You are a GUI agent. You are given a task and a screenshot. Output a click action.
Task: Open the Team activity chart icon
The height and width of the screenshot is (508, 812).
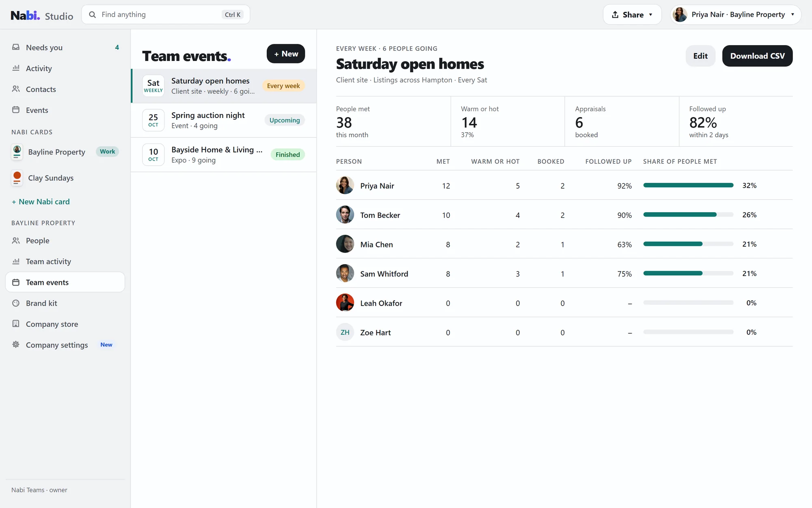point(16,261)
